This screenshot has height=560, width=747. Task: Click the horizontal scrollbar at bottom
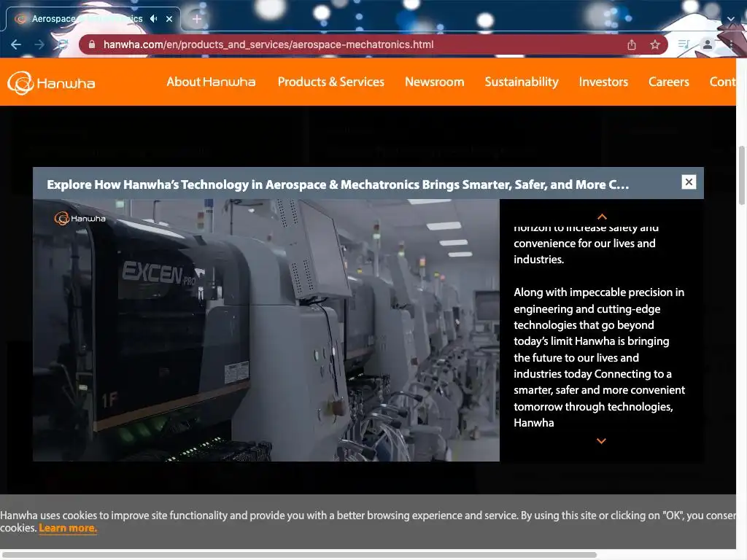click(x=299, y=555)
